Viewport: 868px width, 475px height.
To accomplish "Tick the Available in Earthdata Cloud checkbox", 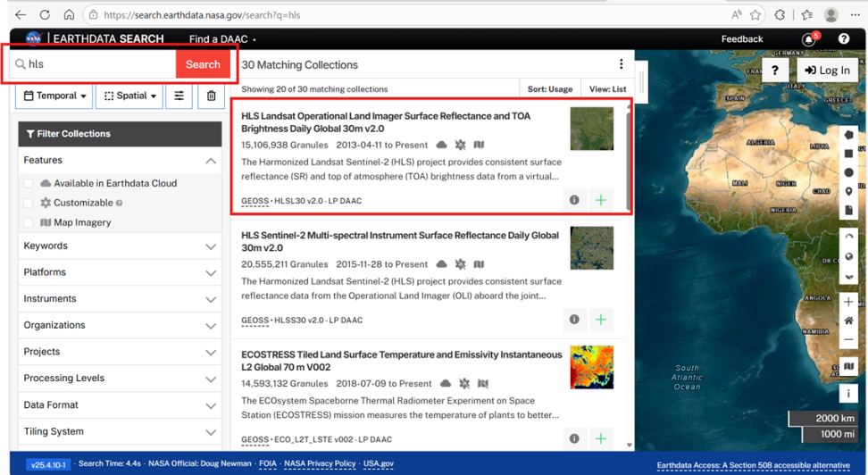I will pyautogui.click(x=29, y=183).
